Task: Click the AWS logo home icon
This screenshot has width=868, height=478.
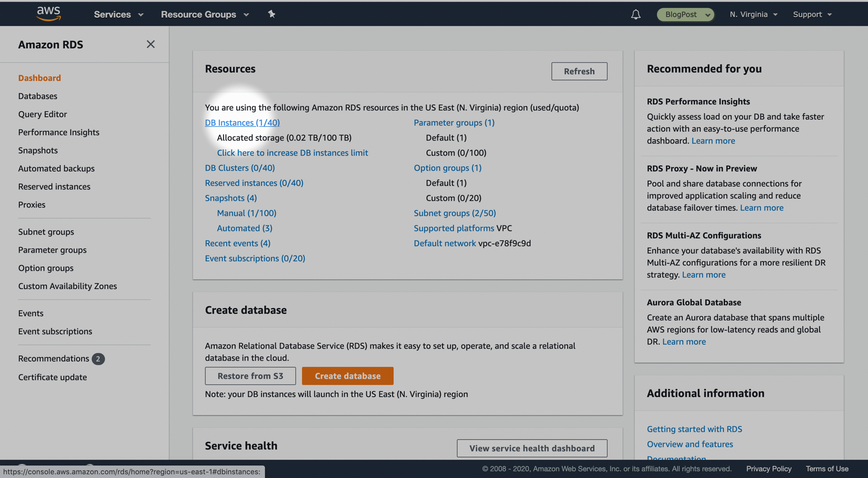Action: coord(48,14)
